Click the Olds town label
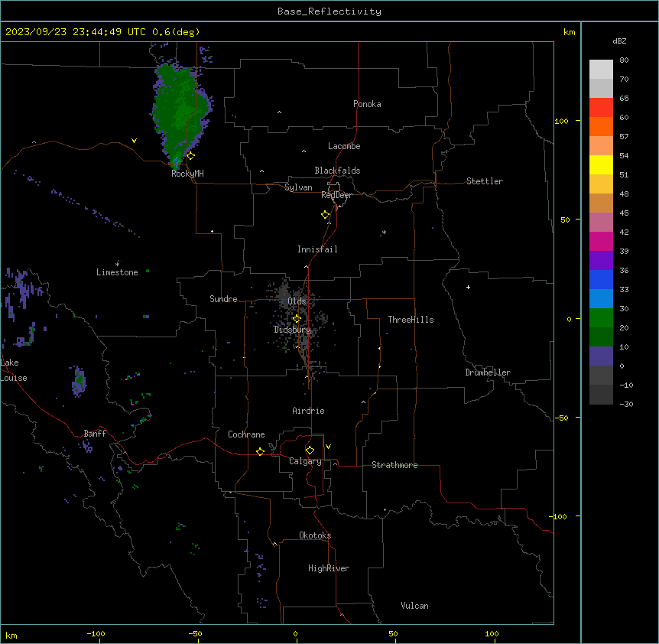The width and height of the screenshot is (659, 644). tap(297, 301)
